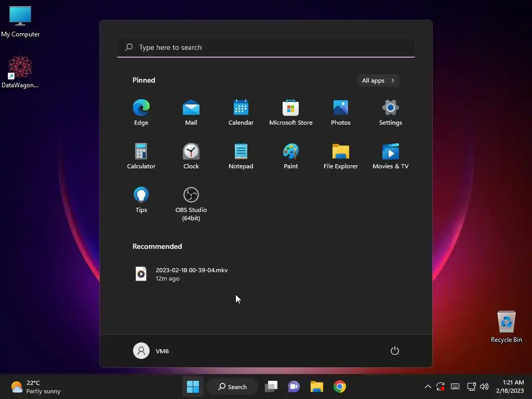532x399 pixels.
Task: Click the Type here to search field
Action: tap(266, 47)
